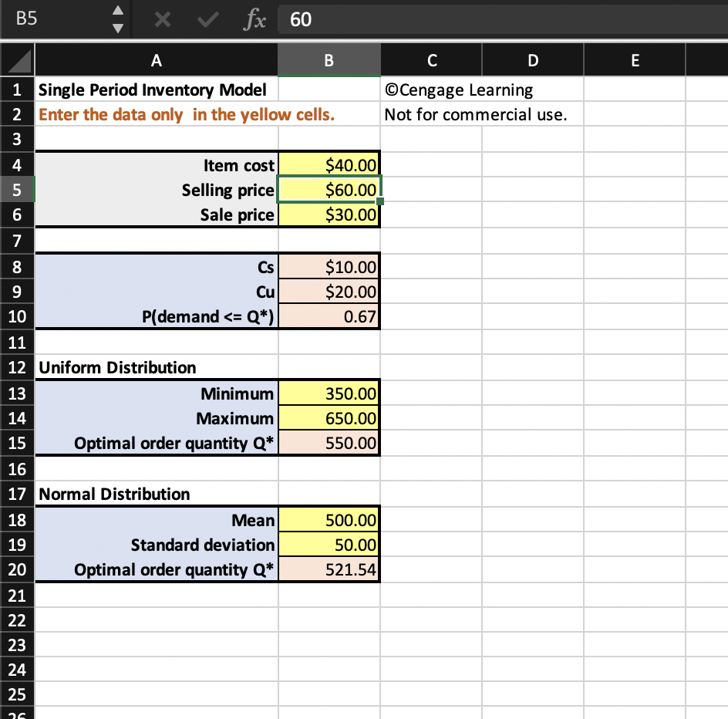The height and width of the screenshot is (719, 728).
Task: Click the Maximum label cell
Action: (157, 418)
